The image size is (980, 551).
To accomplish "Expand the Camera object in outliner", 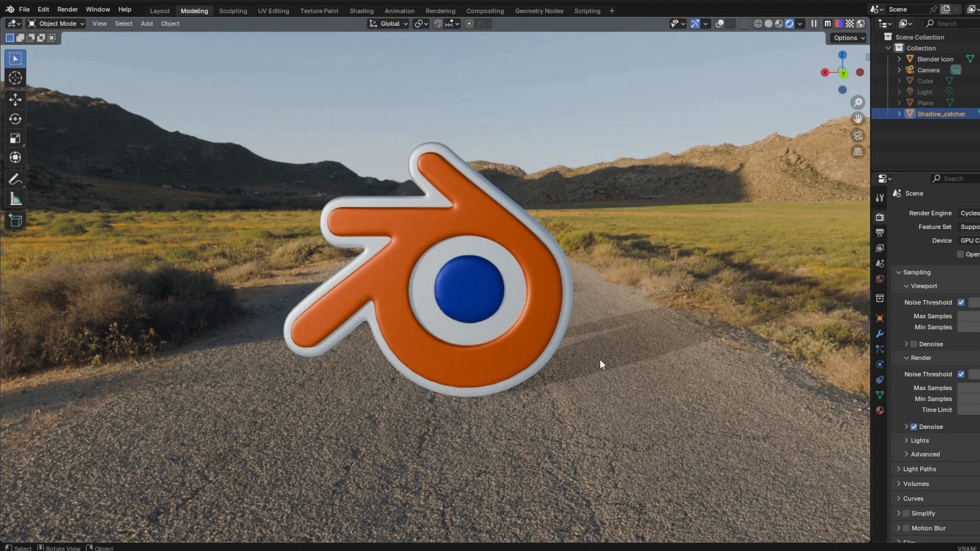I will click(899, 70).
